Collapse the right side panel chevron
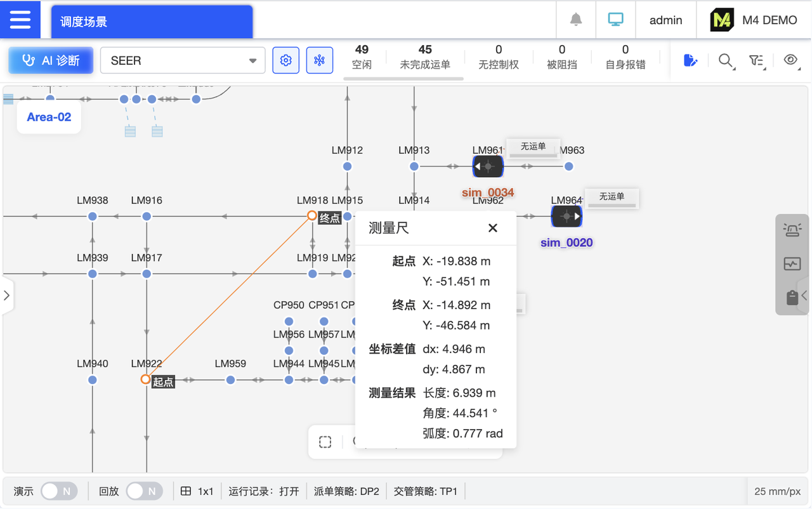This screenshot has height=509, width=812. [x=804, y=294]
